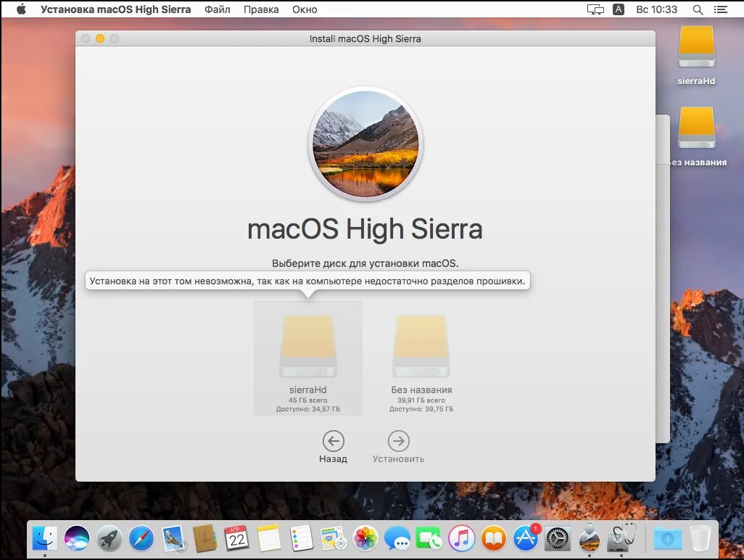The height and width of the screenshot is (560, 744).
Task: Open iBooks from the Dock
Action: [494, 538]
